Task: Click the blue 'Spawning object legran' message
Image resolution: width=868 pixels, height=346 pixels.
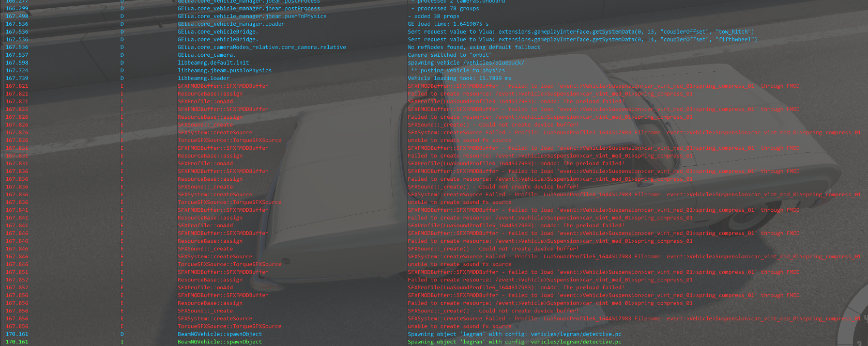Action: click(514, 334)
